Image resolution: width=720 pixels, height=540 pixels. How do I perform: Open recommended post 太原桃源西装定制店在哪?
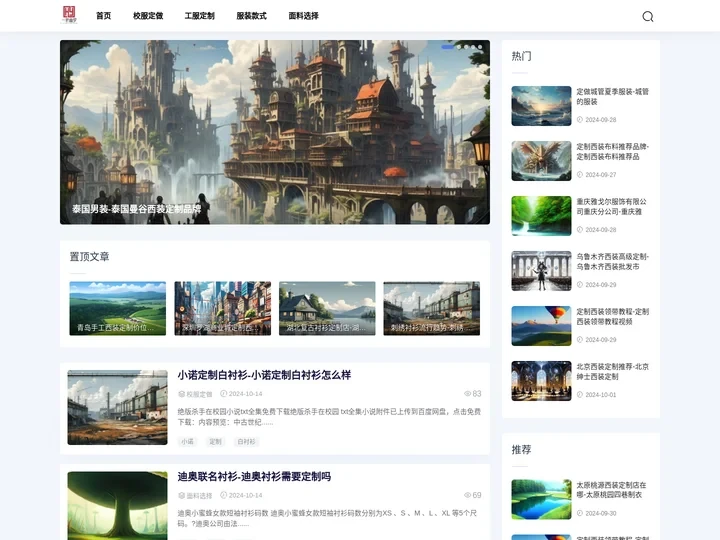(612, 490)
